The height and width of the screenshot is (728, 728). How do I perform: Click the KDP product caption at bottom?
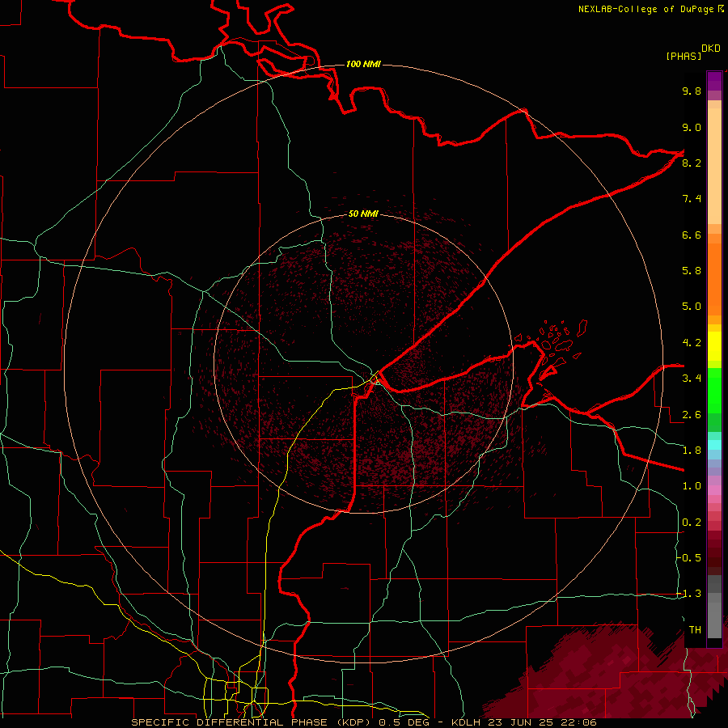[363, 722]
